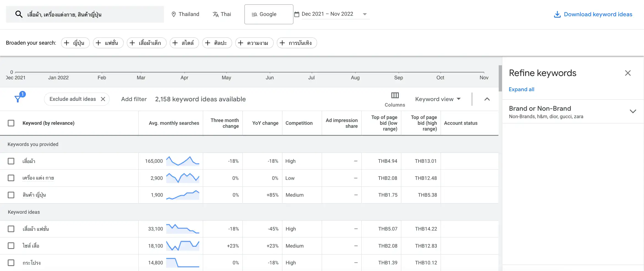Select the เสื้อผ้า keyword checkbox
The image size is (644, 271).
pyautogui.click(x=11, y=161)
